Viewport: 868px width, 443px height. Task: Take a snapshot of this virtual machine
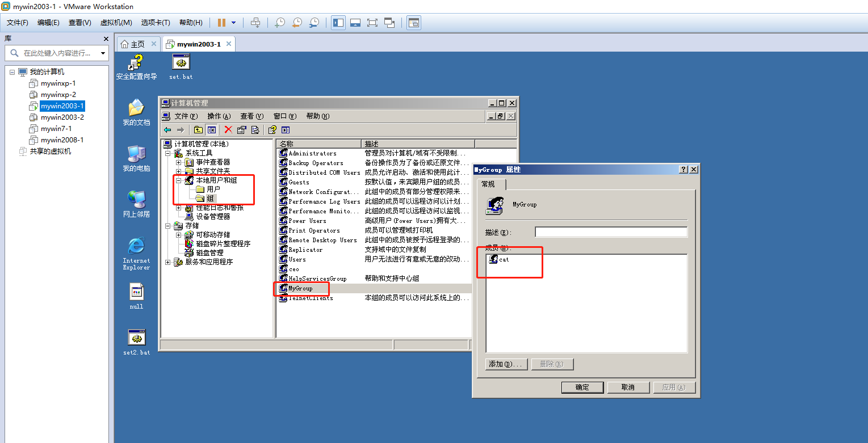tap(280, 23)
